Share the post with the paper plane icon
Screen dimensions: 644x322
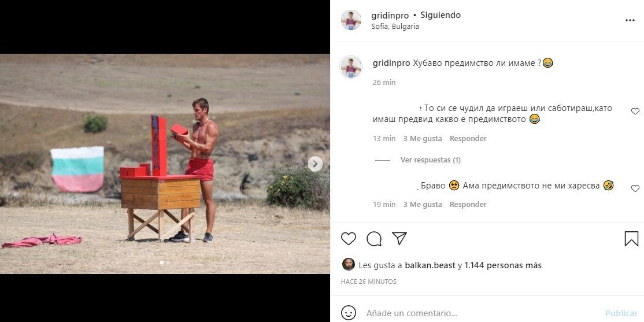[x=399, y=238]
